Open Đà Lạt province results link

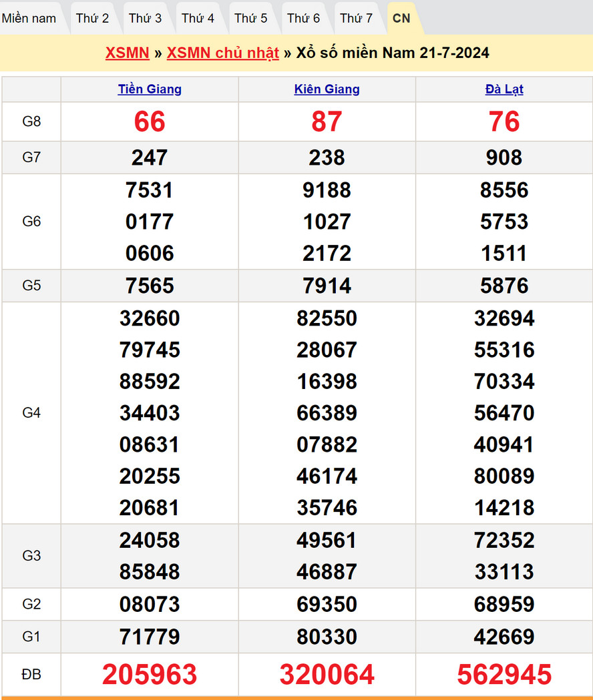(504, 89)
